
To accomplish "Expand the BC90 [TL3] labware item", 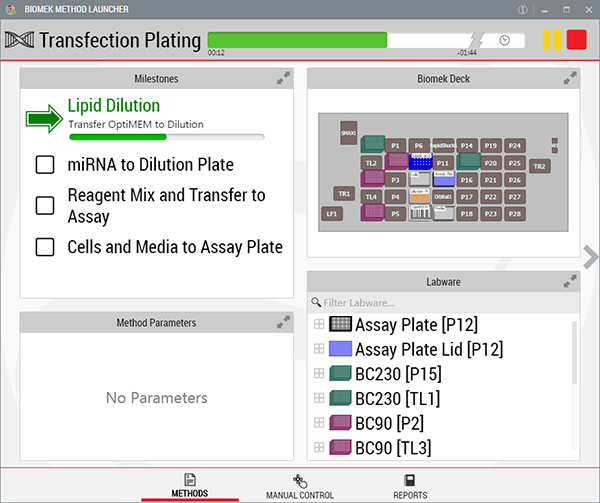I will [x=319, y=447].
